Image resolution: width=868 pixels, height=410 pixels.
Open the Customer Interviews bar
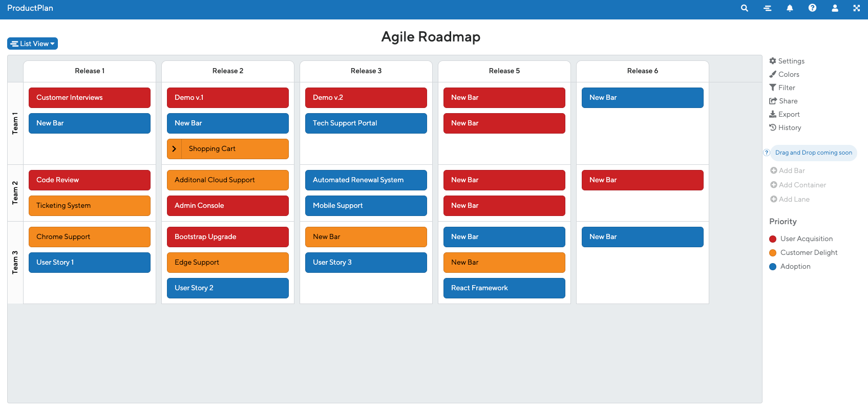[90, 98]
